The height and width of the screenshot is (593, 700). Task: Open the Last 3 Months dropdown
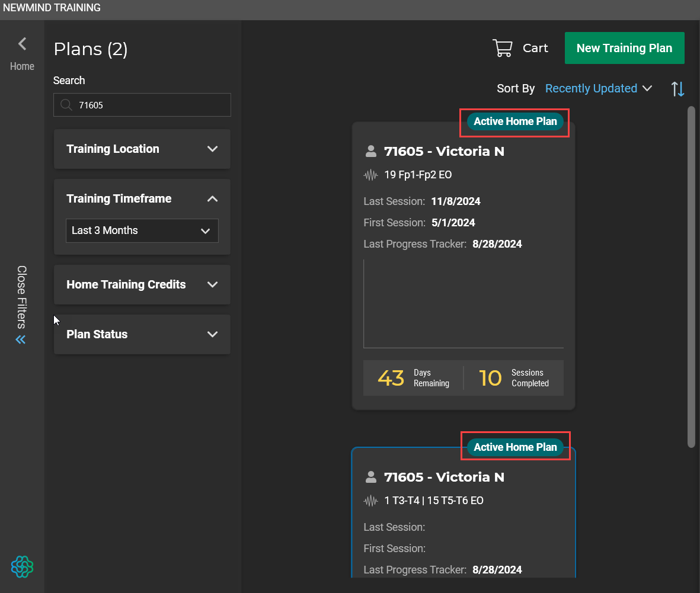tap(142, 231)
